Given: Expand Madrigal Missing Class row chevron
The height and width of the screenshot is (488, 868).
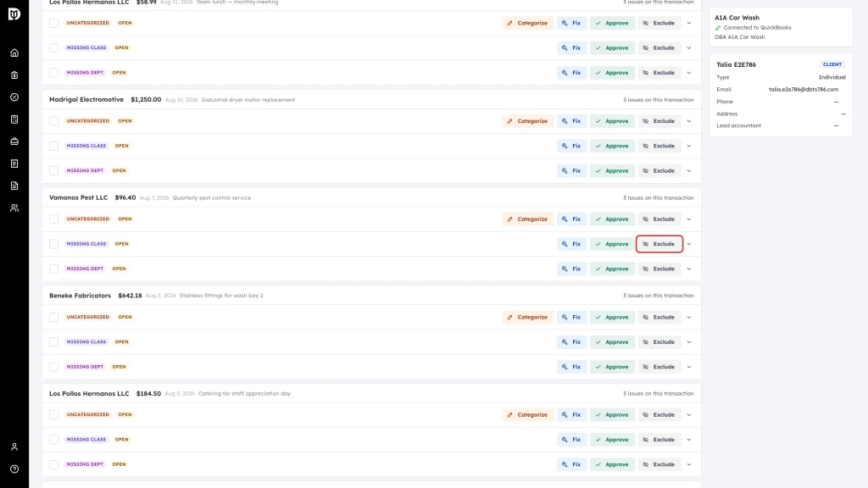Looking at the screenshot, I should 689,146.
